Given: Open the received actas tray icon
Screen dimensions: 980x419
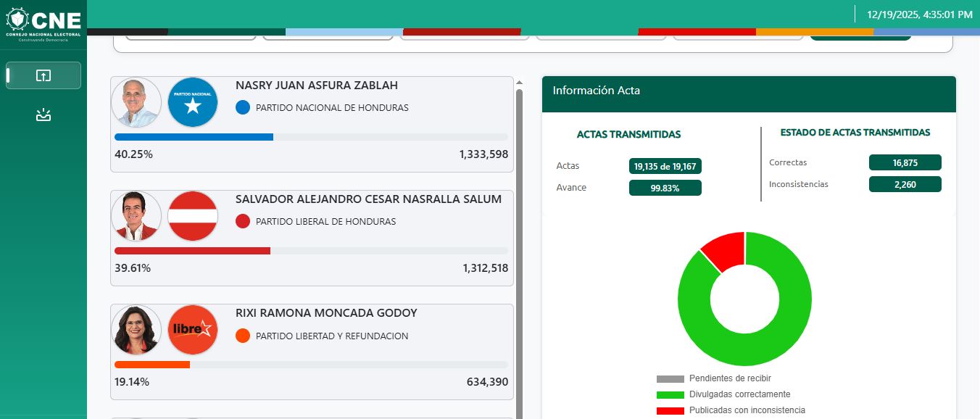Looking at the screenshot, I should (43, 114).
